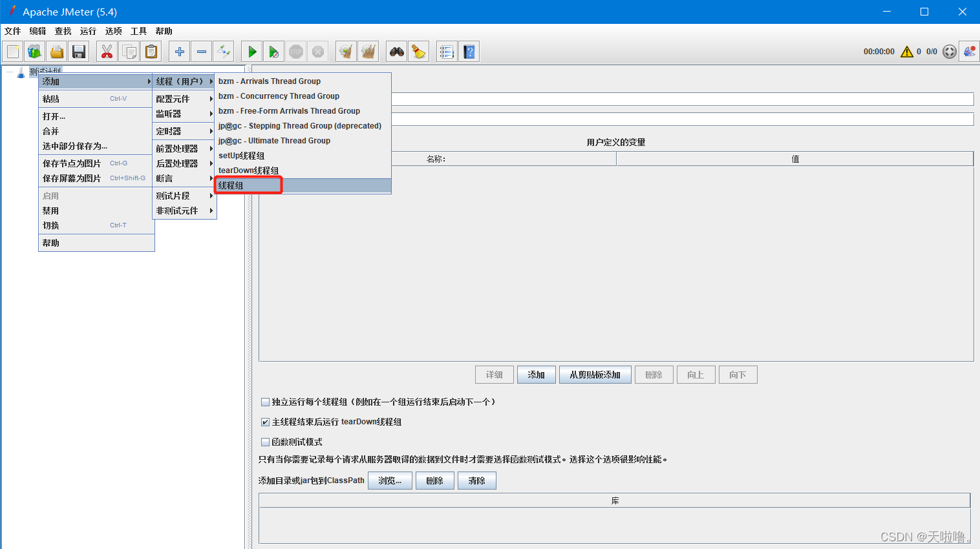Click context menu item 保存节点为图片
Screen dimensions: 980x549
(96, 163)
